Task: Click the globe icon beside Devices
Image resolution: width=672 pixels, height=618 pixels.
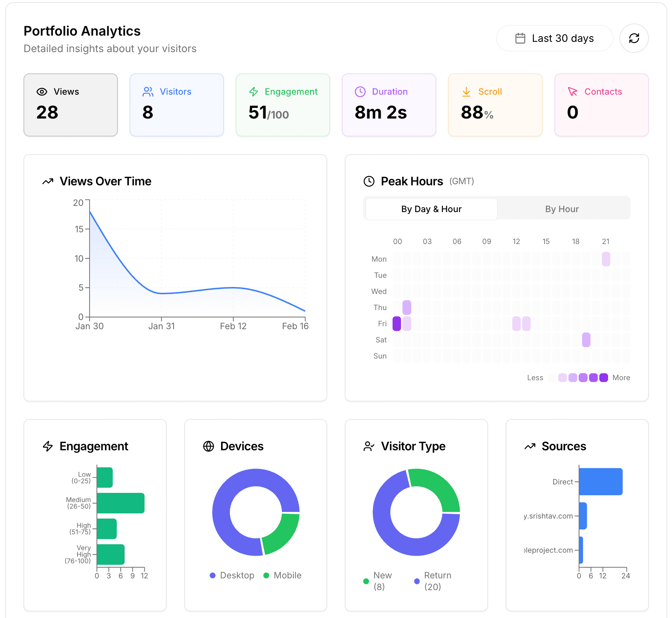Action: [x=209, y=446]
